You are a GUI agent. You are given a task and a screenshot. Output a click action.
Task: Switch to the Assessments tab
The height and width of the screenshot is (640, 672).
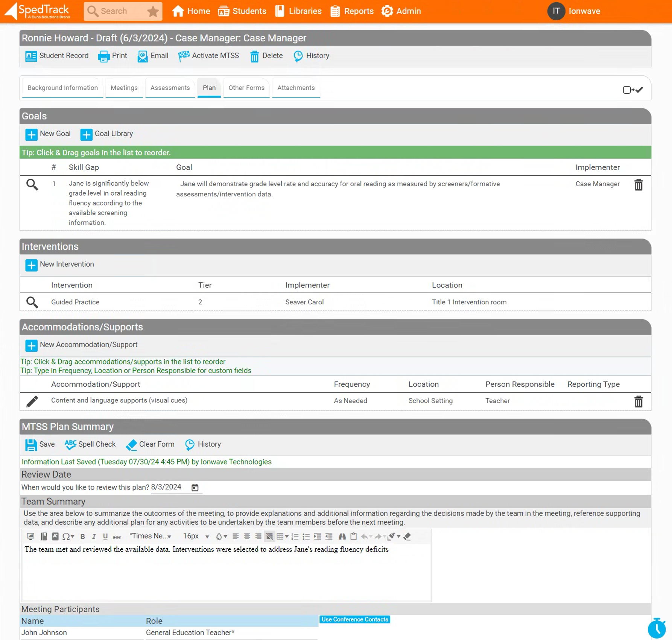pos(170,88)
